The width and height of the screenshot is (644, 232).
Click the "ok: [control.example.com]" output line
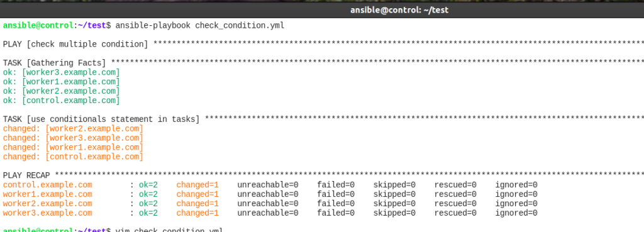[x=61, y=101]
